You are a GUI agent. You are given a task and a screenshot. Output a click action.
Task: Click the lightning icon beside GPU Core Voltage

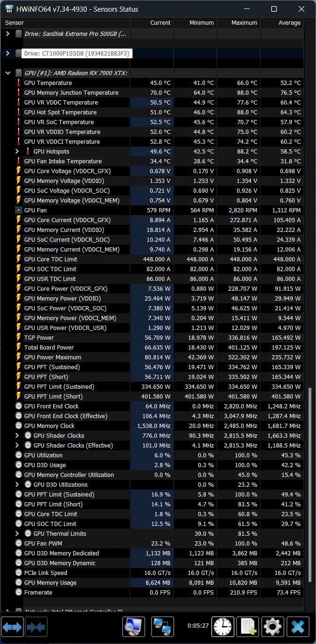(x=19, y=171)
